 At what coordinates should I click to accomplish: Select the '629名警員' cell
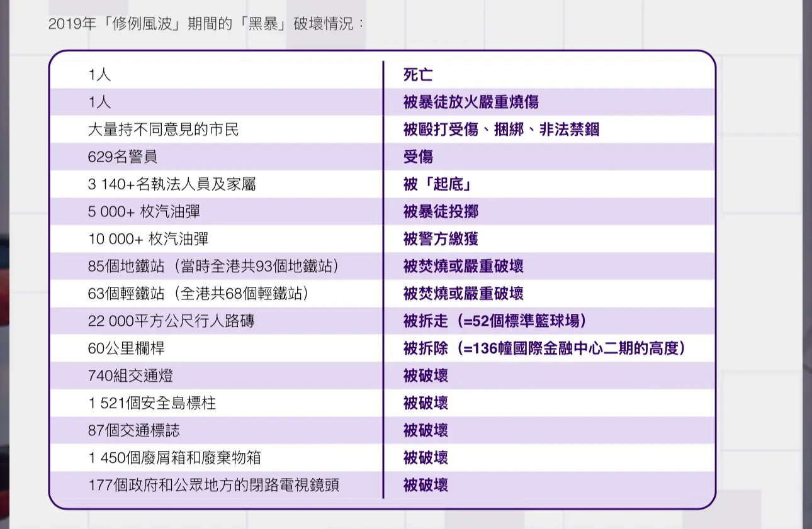point(122,157)
